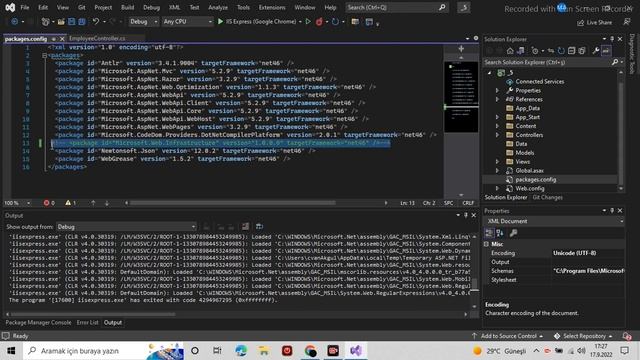Screen dimensions: 640x360
Task: Open the 100 % zoom level dropdown
Action: 17,203
